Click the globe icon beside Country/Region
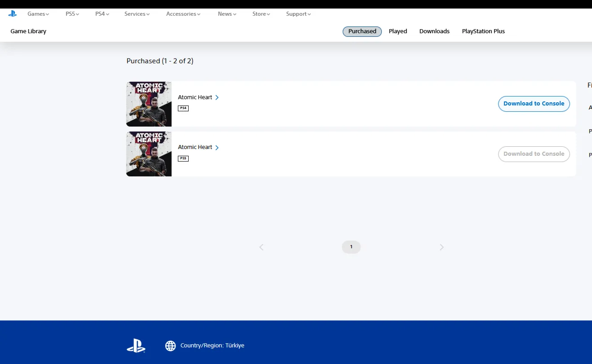This screenshot has width=592, height=364. click(171, 346)
